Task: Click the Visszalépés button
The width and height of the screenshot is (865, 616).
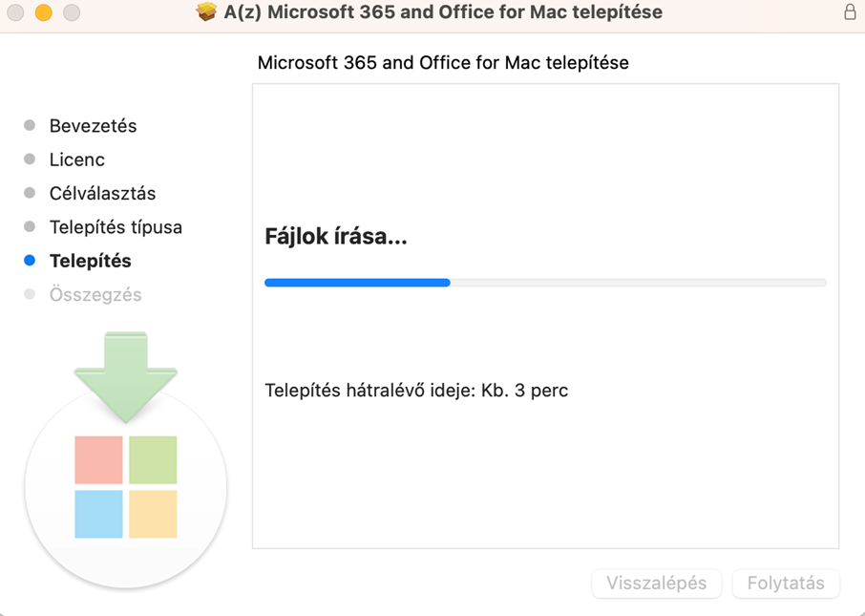Action: (x=657, y=583)
